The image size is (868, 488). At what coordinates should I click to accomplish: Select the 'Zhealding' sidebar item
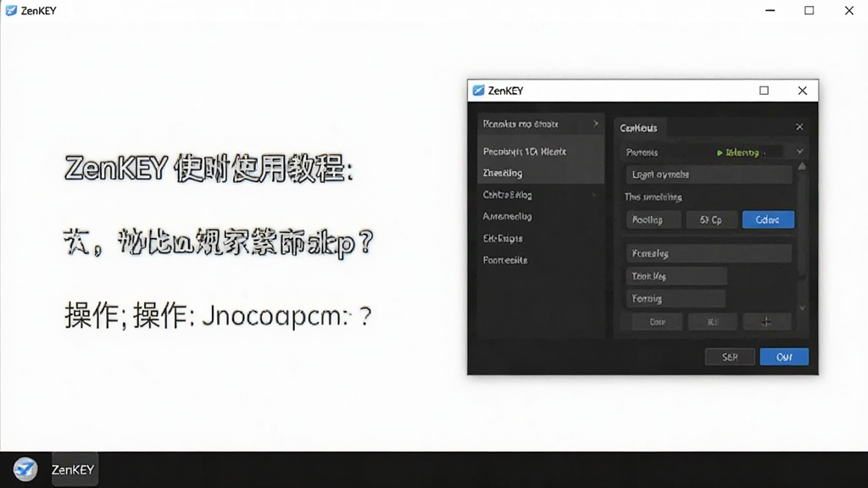[540, 173]
